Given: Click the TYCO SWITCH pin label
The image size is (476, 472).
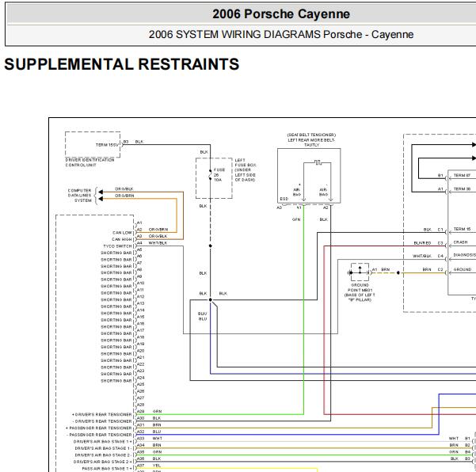Looking at the screenshot, I should 118,246.
